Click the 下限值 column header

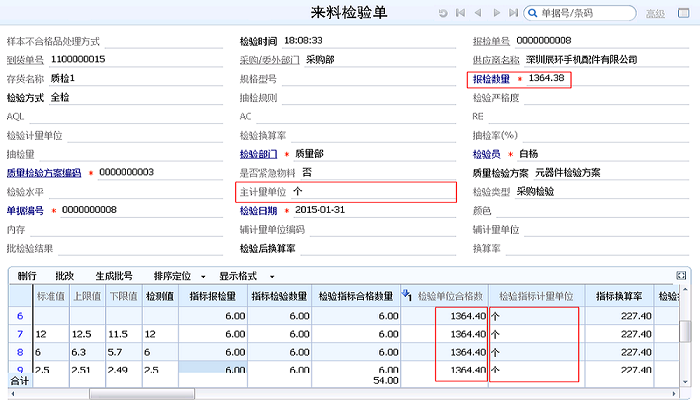tap(124, 296)
